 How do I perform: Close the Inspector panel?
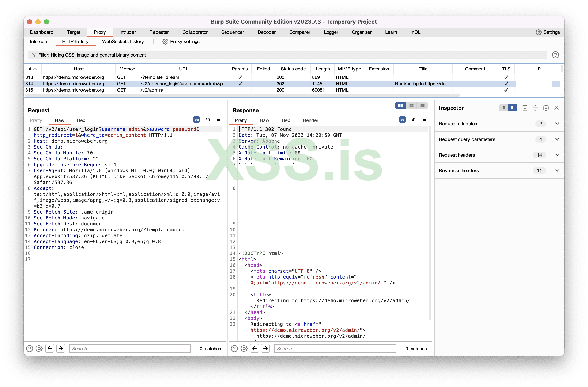pyautogui.click(x=556, y=108)
